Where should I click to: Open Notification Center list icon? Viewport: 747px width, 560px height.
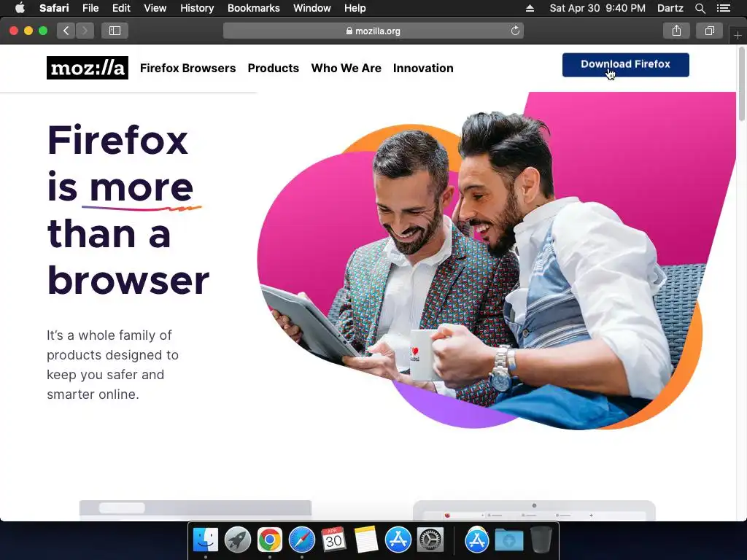point(723,8)
